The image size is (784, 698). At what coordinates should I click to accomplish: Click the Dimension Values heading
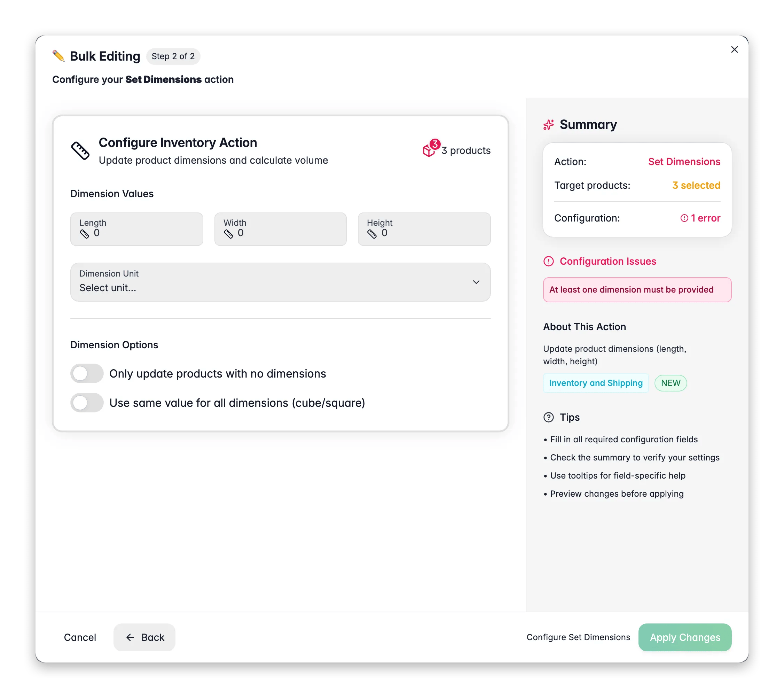point(112,194)
